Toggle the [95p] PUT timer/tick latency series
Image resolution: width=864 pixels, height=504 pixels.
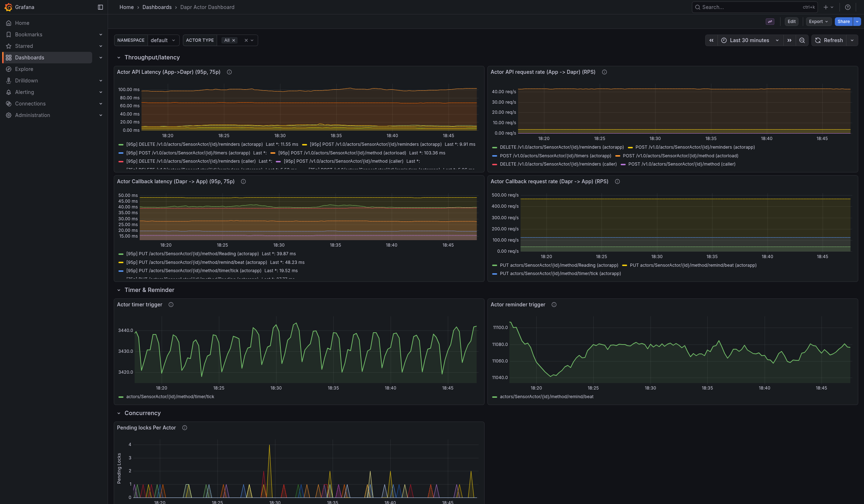tap(194, 271)
